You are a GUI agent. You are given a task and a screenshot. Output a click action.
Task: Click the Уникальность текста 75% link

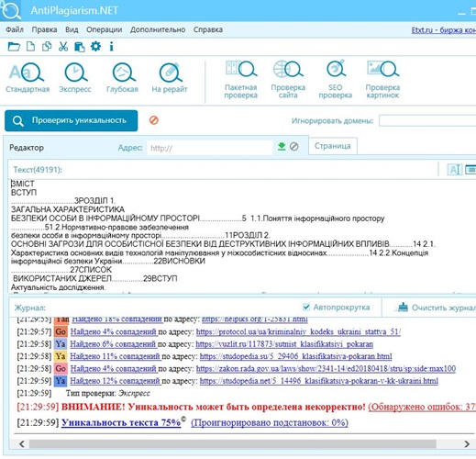point(121,422)
